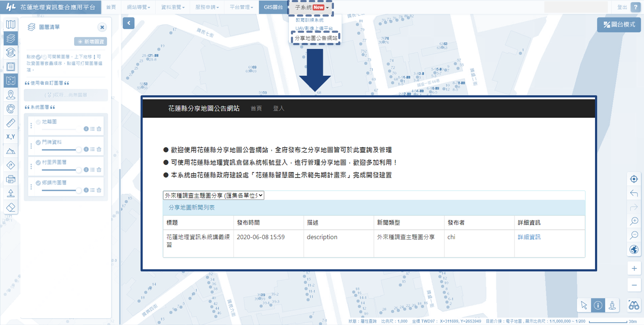This screenshot has width=644, height=325.
Task: Click the 詳細資訊 link in table row
Action: click(529, 237)
